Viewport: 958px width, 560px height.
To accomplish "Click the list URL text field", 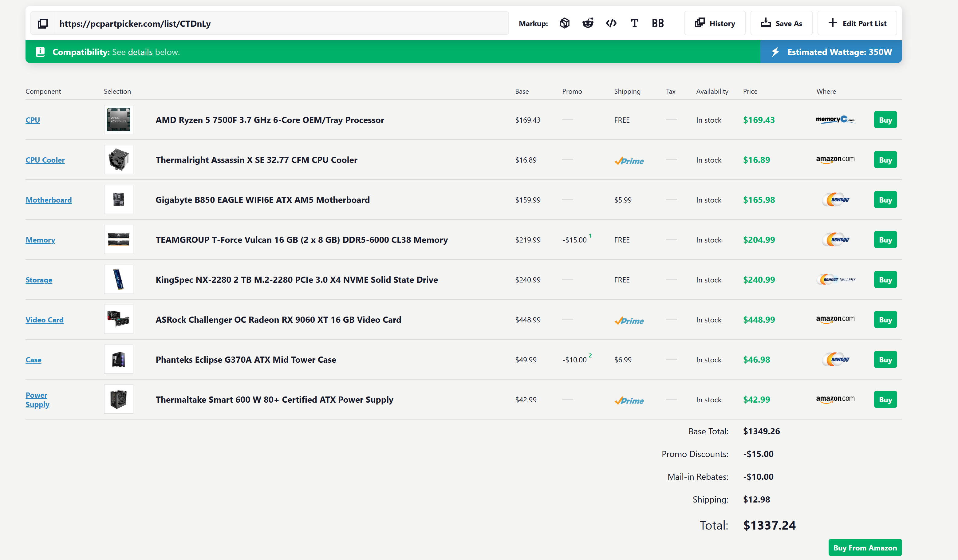I will point(281,24).
